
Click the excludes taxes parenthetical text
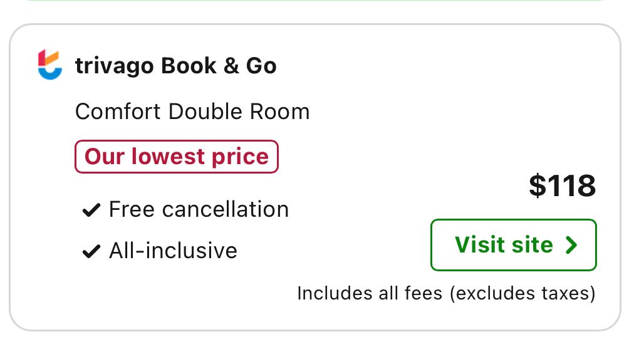point(522,293)
